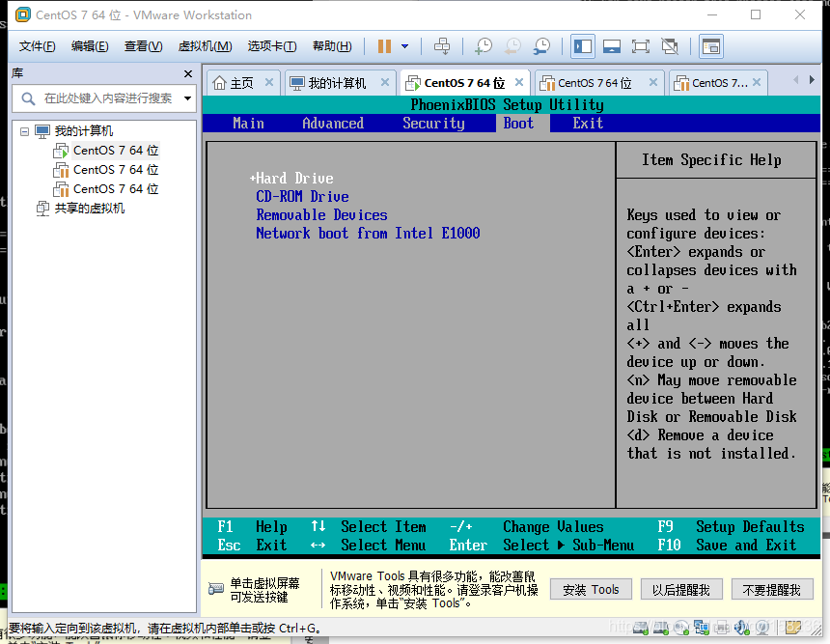Screen dimensions: 830x644
Task: Switch to the truncated CentOS 7... tab
Action: pyautogui.click(x=719, y=83)
